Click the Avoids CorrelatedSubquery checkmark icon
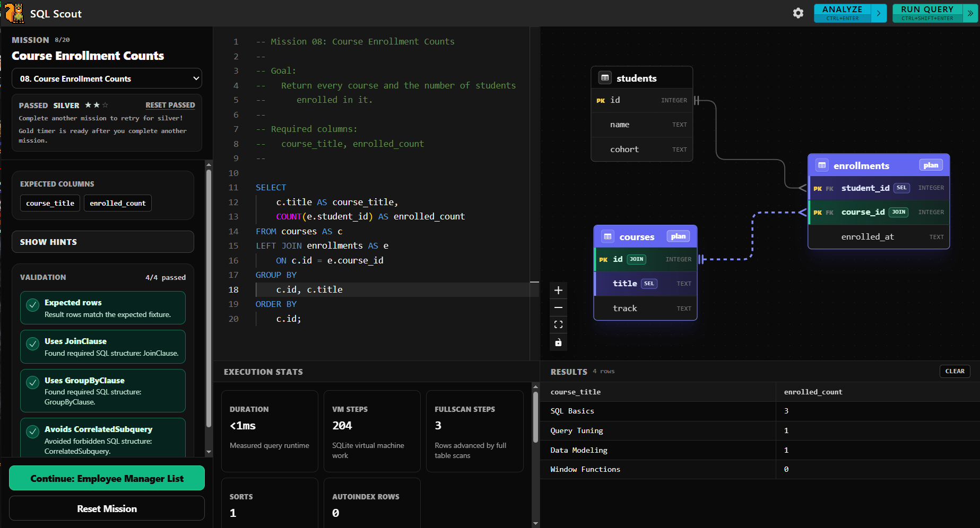The image size is (980, 528). coord(33,432)
